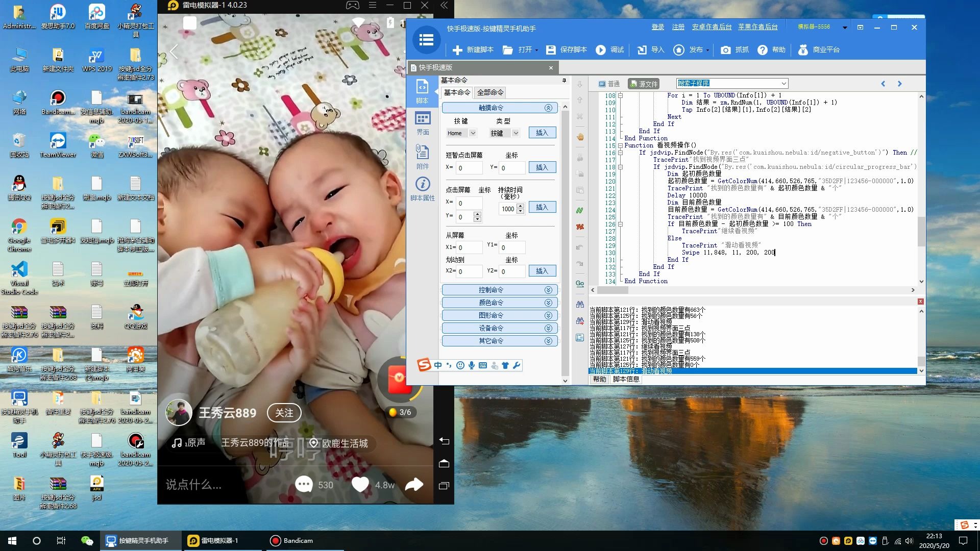Select 按钮类型 dropdown for Home key

pyautogui.click(x=504, y=133)
